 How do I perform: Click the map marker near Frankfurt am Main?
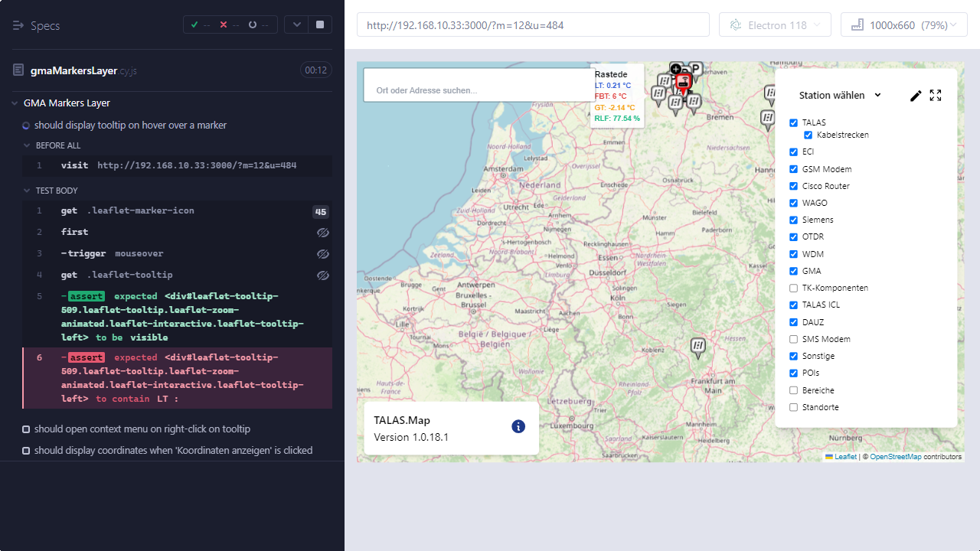[697, 347]
